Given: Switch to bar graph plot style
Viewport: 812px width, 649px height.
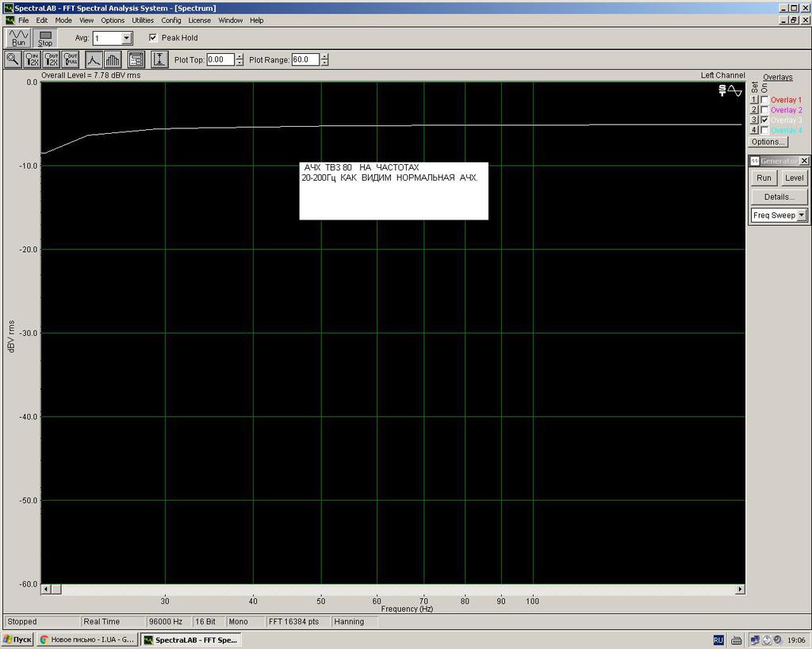Looking at the screenshot, I should click(x=113, y=59).
